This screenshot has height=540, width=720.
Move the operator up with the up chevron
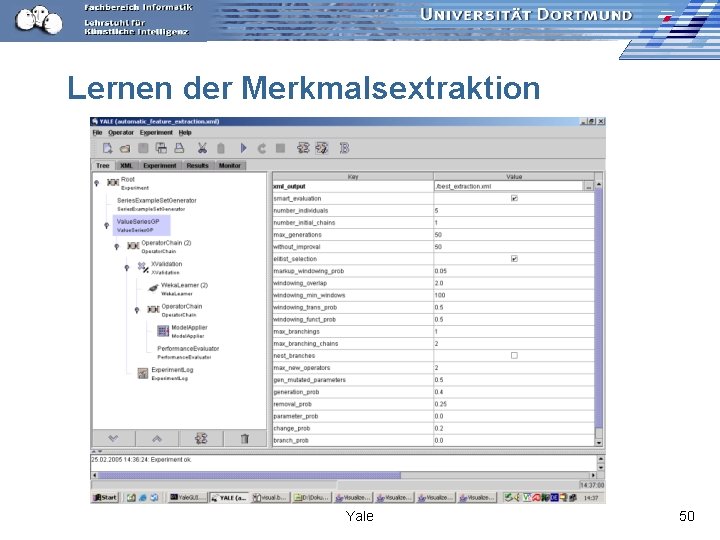pos(157,439)
